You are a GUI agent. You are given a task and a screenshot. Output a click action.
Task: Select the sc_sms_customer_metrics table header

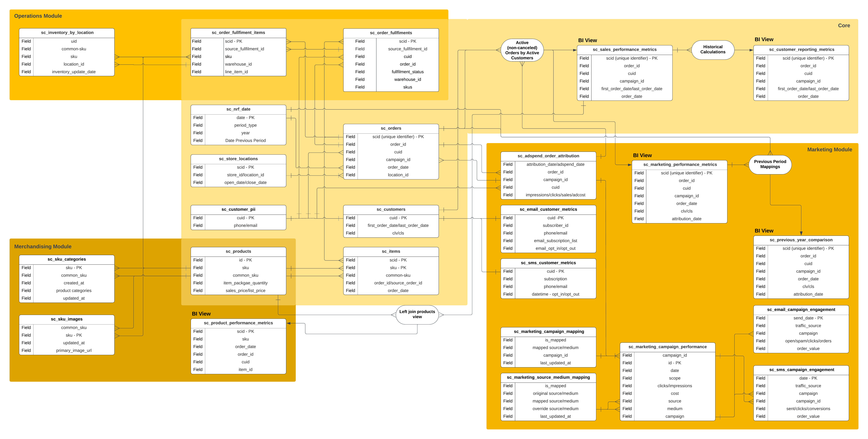[548, 263]
